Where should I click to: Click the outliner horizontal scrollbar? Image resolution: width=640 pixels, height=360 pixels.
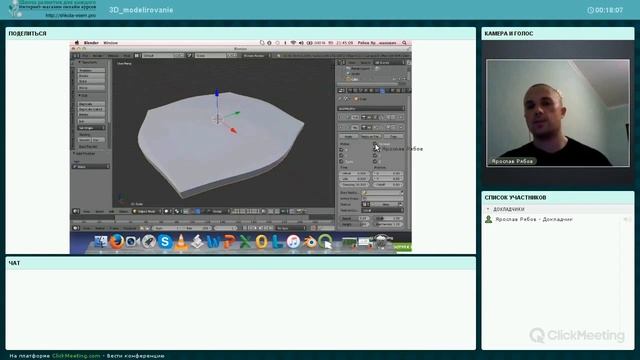point(368,84)
